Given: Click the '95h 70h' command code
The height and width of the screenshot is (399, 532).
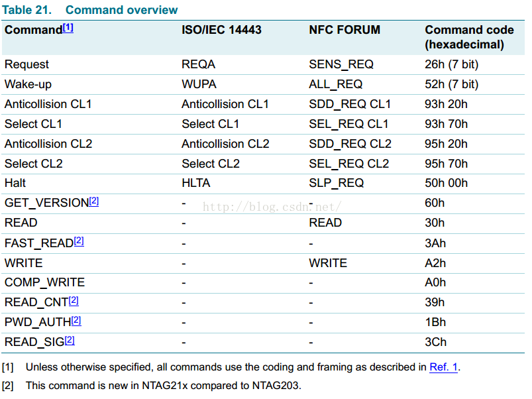Looking at the screenshot, I should point(446,164).
